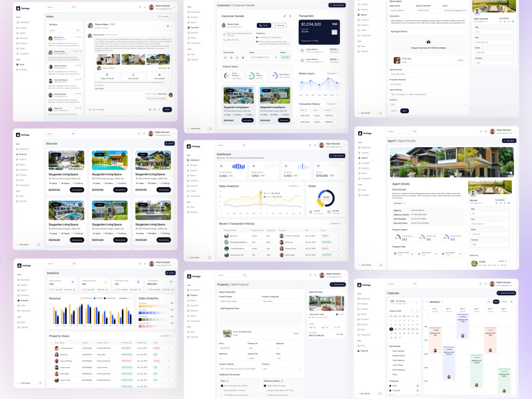The image size is (532, 399).
Task: Collapse My Schedule section in Calendar sidebar
Action: click(x=417, y=346)
